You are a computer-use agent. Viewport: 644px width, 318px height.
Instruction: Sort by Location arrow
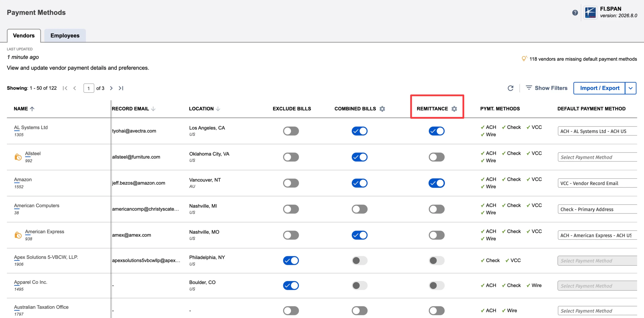[218, 109]
